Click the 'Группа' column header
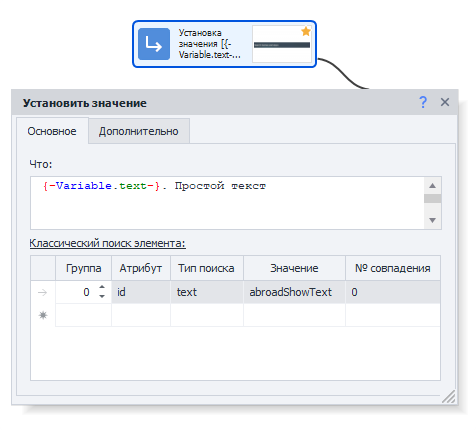476x430 pixels. [x=83, y=268]
